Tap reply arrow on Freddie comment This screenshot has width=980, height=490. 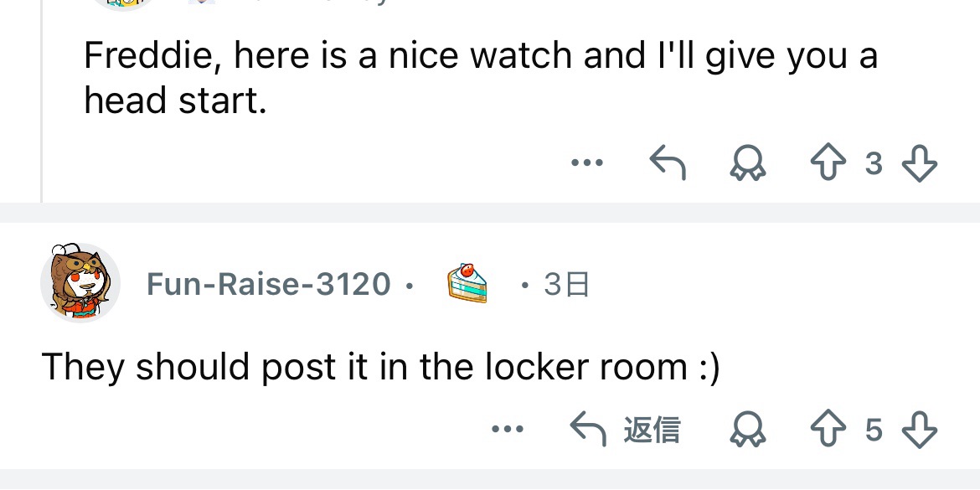point(668,163)
